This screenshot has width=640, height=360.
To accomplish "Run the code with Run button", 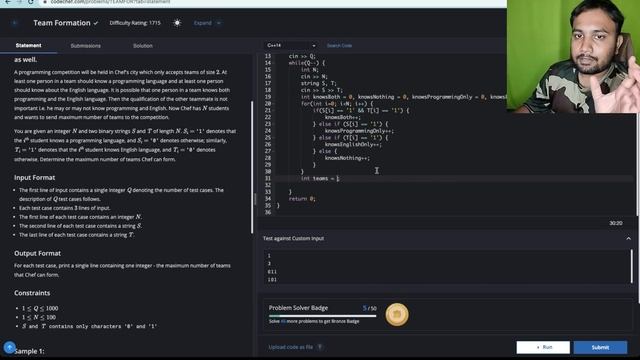I will click(x=543, y=347).
